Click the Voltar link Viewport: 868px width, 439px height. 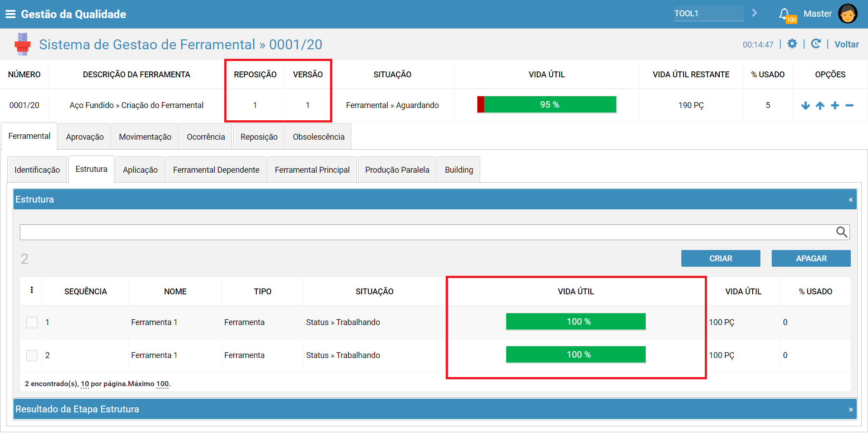pyautogui.click(x=846, y=44)
